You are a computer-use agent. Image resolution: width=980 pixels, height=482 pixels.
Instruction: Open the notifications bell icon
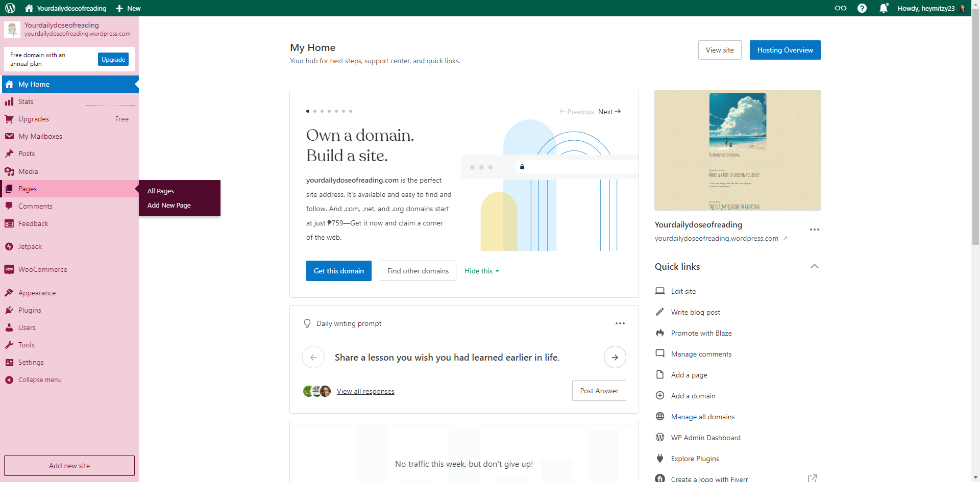click(884, 8)
